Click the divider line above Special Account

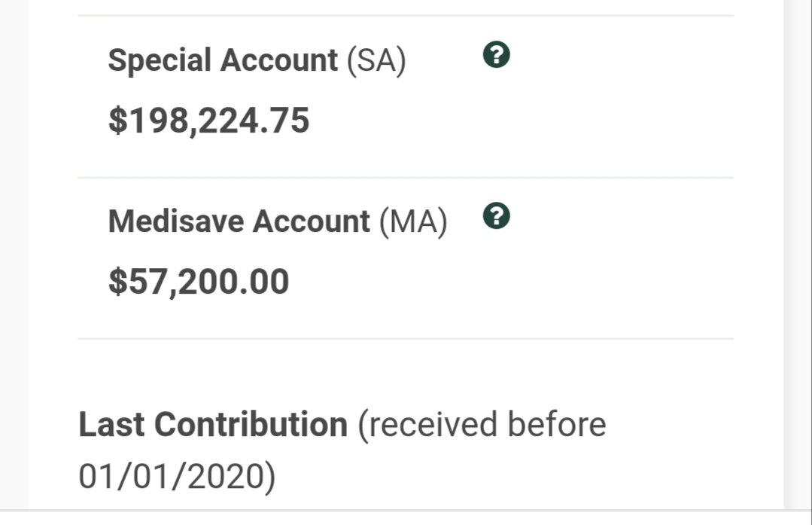tap(406, 16)
